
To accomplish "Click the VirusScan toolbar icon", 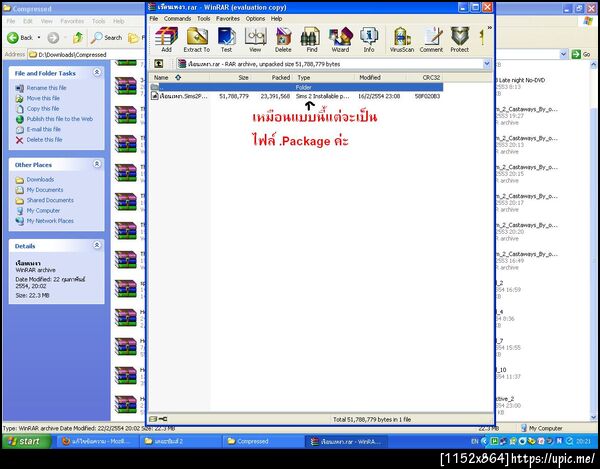I will click(402, 39).
